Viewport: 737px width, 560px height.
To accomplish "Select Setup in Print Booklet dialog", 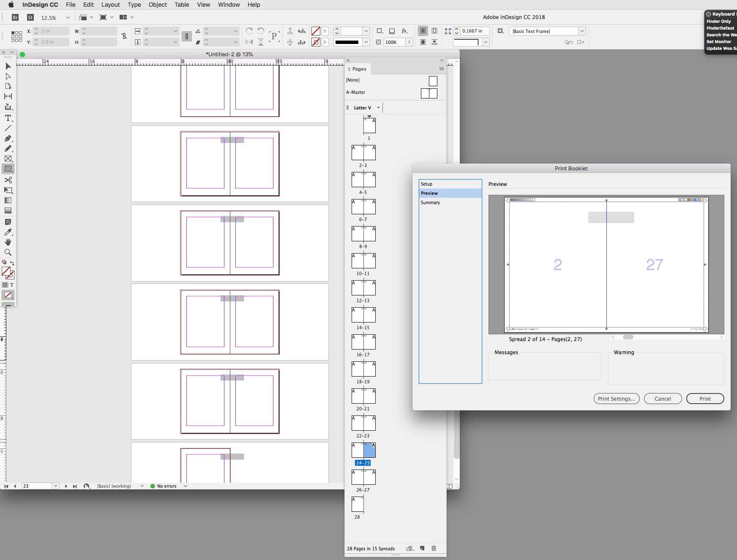I will click(x=450, y=184).
